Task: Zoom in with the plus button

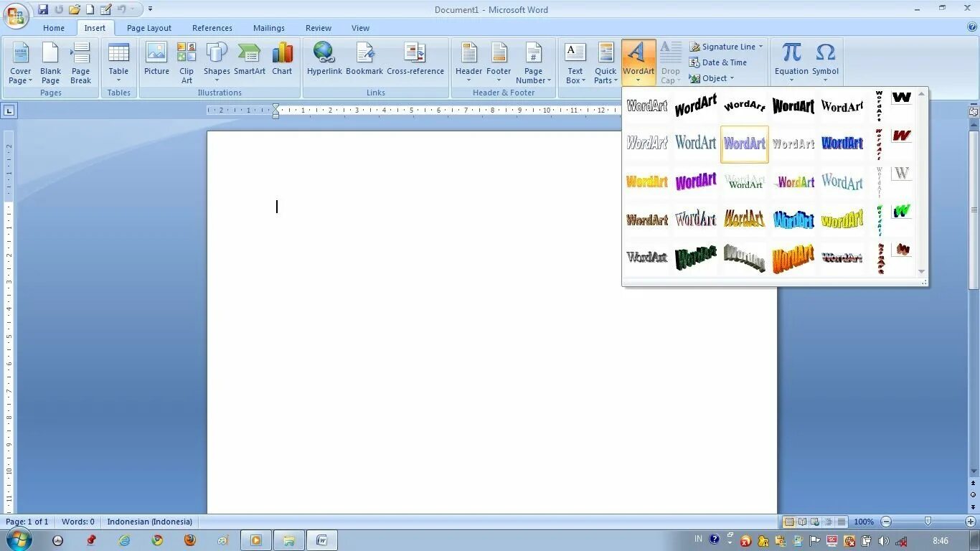Action: point(971,522)
